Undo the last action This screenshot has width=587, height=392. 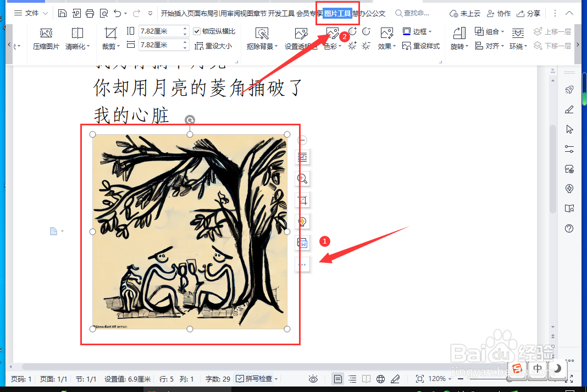click(x=118, y=14)
